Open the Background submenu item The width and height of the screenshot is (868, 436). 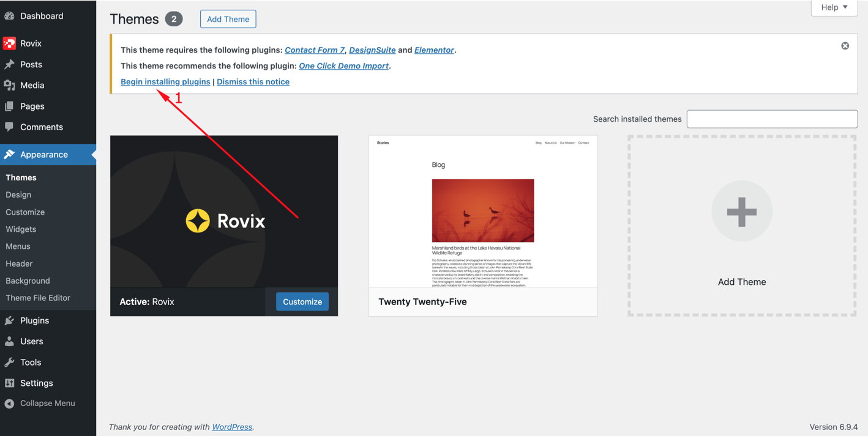coord(28,281)
